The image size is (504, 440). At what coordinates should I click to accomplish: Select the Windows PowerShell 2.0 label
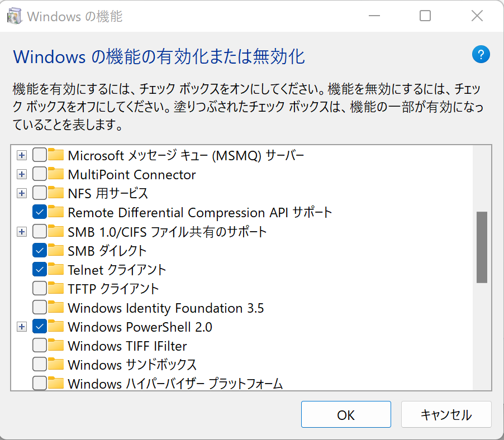coord(140,327)
